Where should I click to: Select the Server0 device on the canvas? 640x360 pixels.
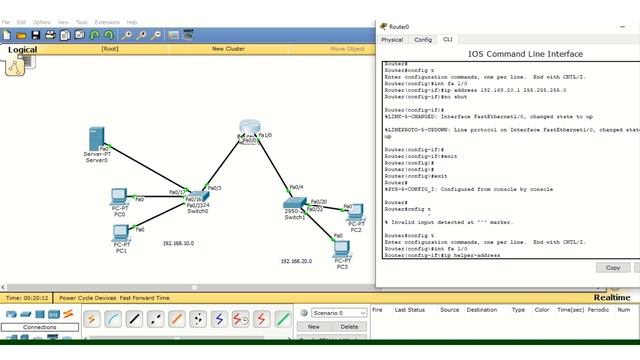(x=97, y=139)
